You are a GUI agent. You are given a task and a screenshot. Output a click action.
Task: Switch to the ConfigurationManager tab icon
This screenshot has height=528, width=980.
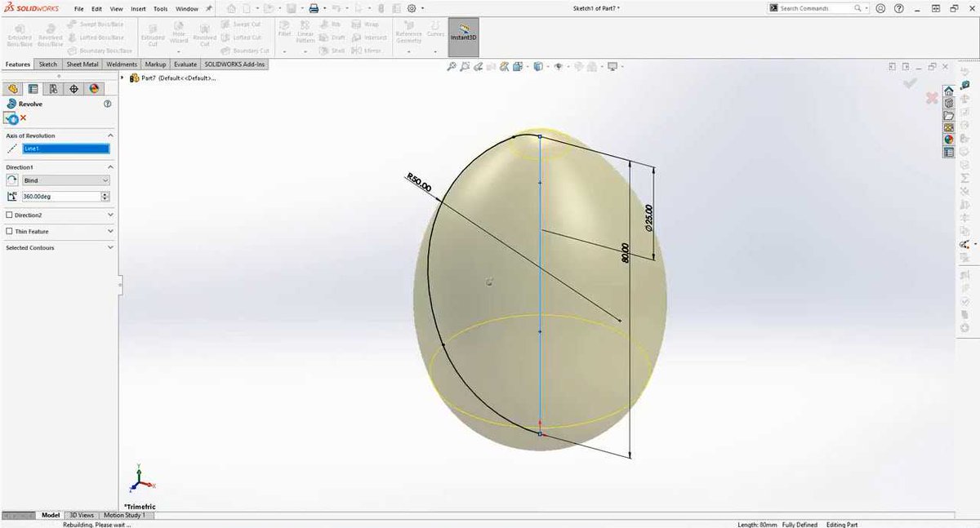(x=53, y=89)
